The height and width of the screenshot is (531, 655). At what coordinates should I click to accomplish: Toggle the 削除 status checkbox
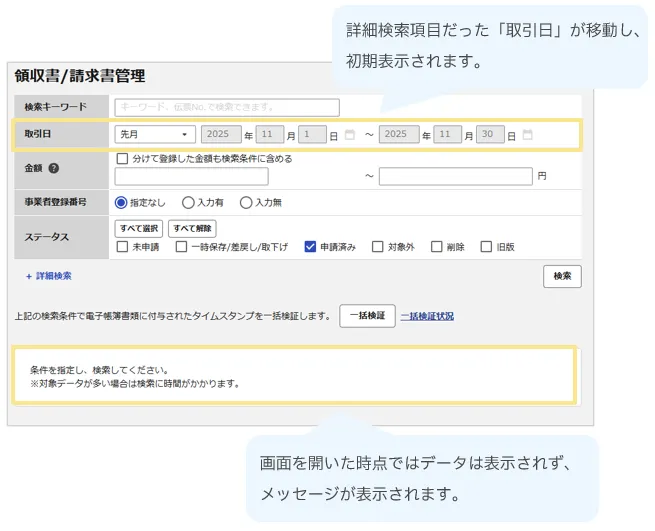[437, 246]
